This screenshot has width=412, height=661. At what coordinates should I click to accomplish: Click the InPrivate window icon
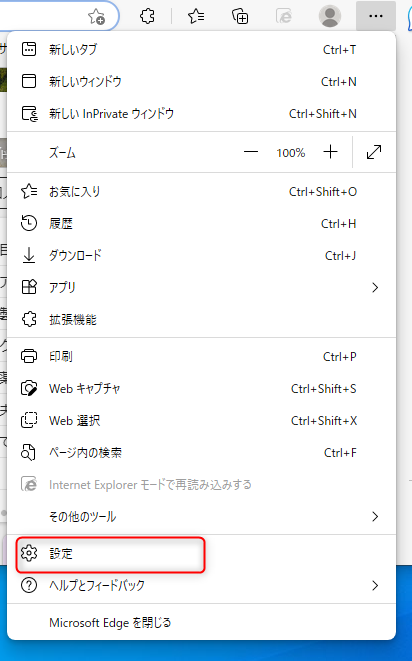(30, 113)
